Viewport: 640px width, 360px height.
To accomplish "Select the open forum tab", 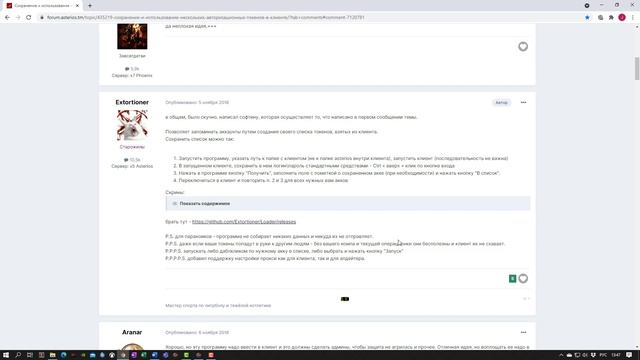I will pyautogui.click(x=43, y=6).
